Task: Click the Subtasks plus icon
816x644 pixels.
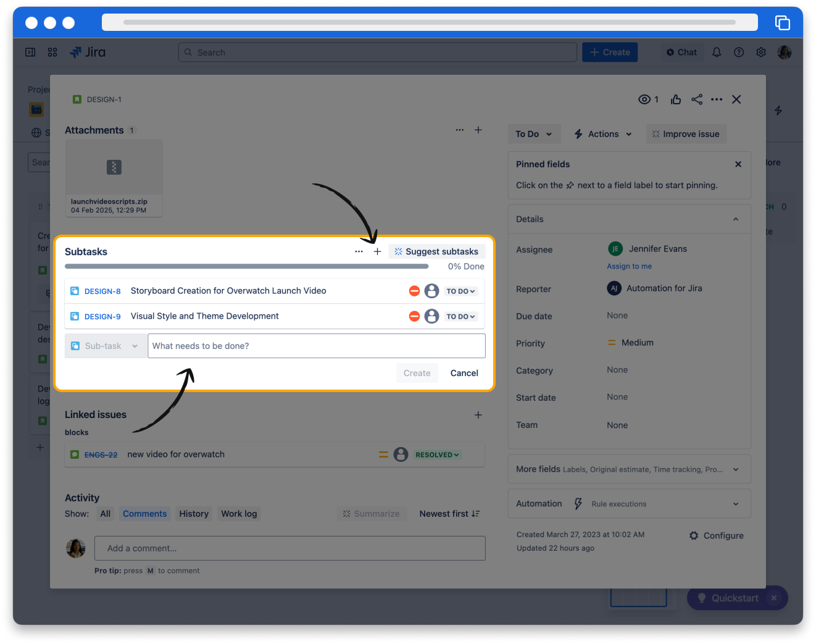Action: point(377,252)
